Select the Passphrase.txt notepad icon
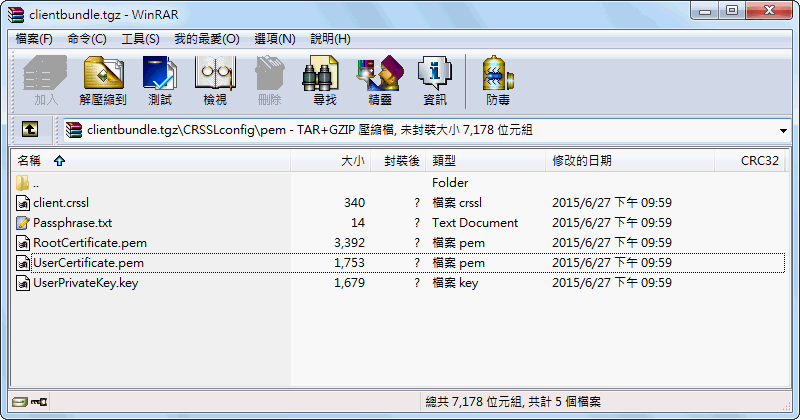 (23, 223)
